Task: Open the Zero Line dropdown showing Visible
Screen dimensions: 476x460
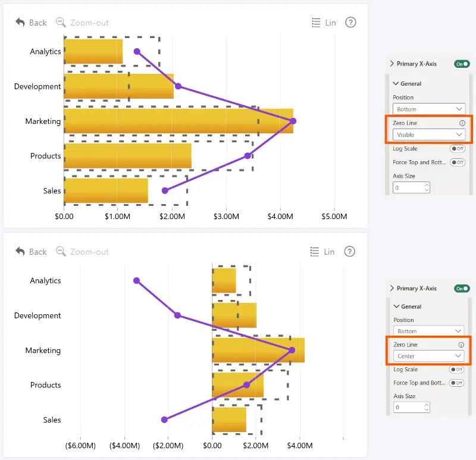Action: tap(429, 135)
